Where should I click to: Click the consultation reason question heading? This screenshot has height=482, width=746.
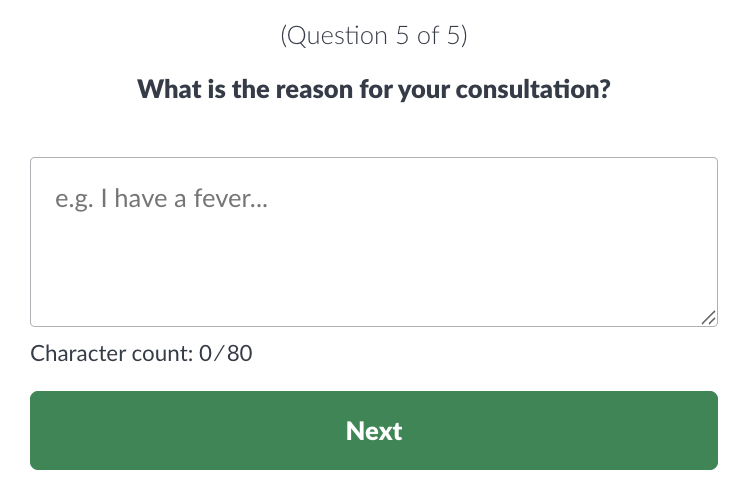(374, 89)
